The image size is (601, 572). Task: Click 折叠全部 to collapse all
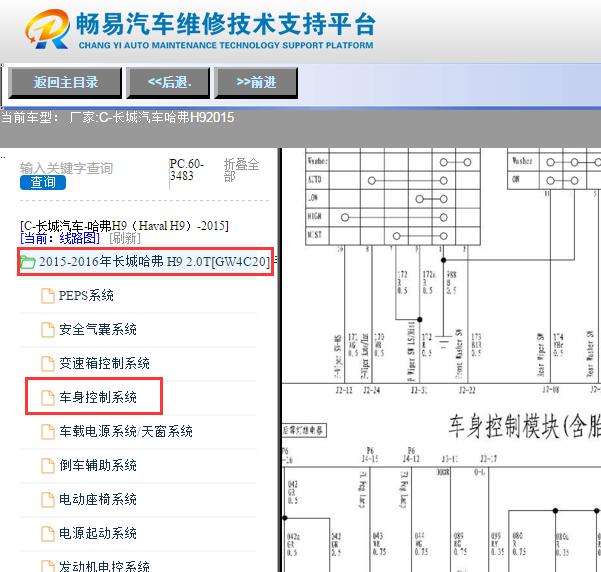click(x=241, y=170)
